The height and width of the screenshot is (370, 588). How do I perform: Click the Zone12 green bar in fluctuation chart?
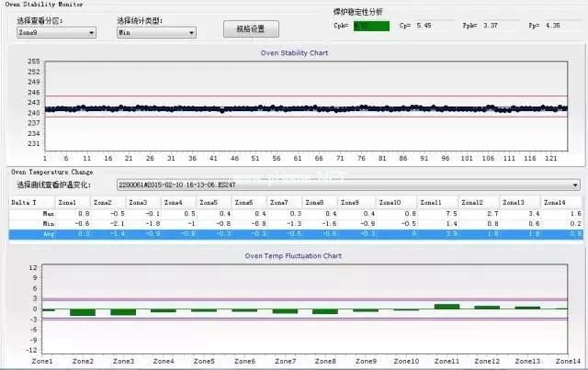(487, 308)
